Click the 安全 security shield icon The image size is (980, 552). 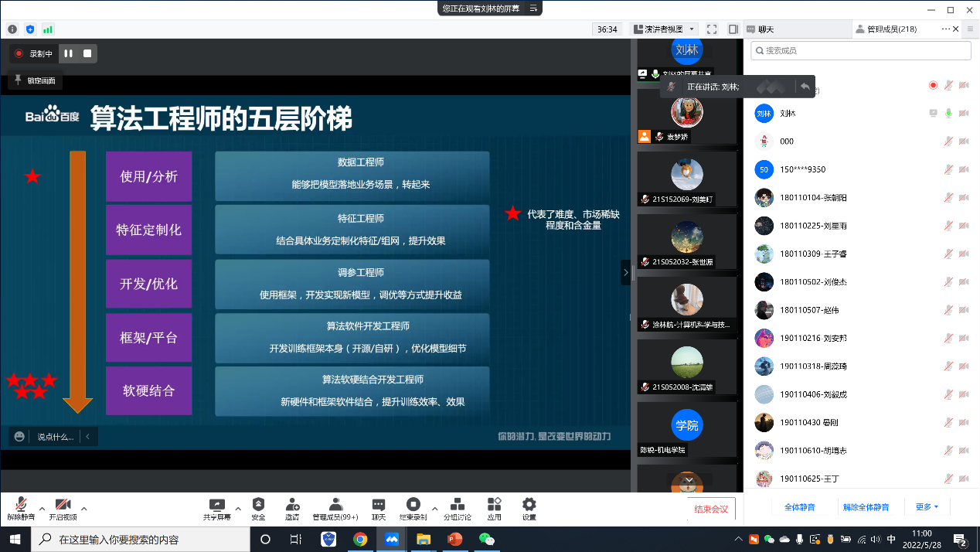[258, 507]
